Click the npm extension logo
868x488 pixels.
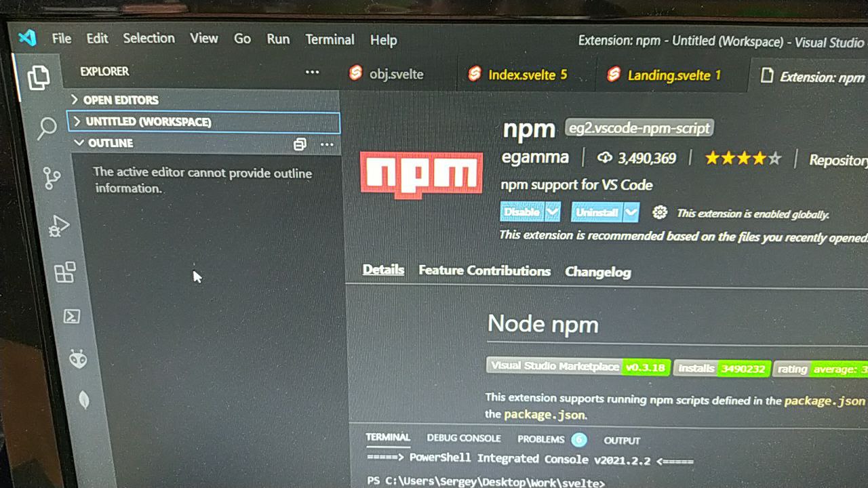pos(421,175)
